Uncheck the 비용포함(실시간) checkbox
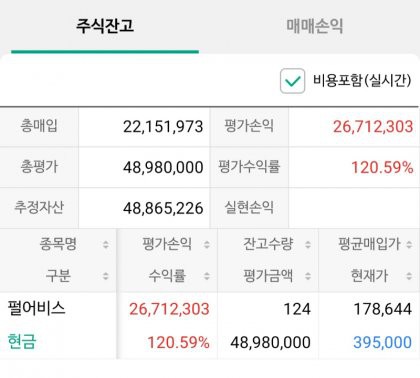 (292, 81)
